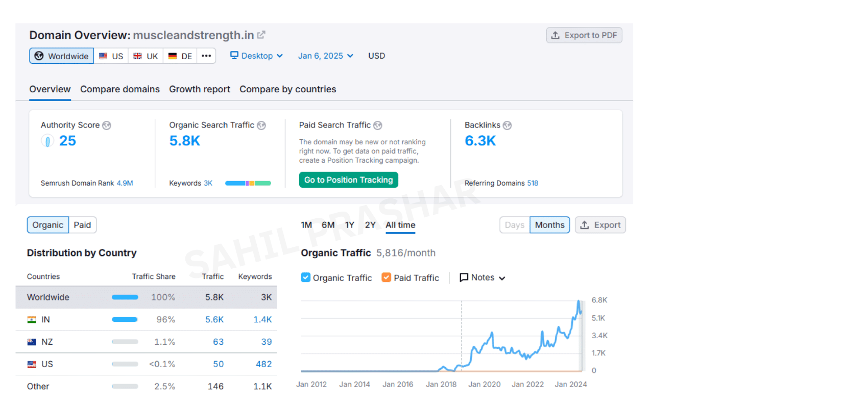Toggle the Organic Traffic checkbox
Viewport: 868px width, 408px height.
click(306, 277)
